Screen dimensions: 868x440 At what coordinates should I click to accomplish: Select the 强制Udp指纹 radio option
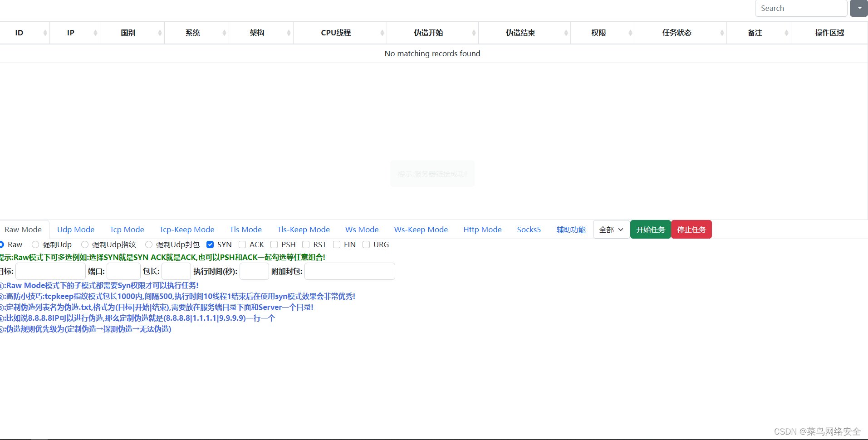[x=85, y=244]
